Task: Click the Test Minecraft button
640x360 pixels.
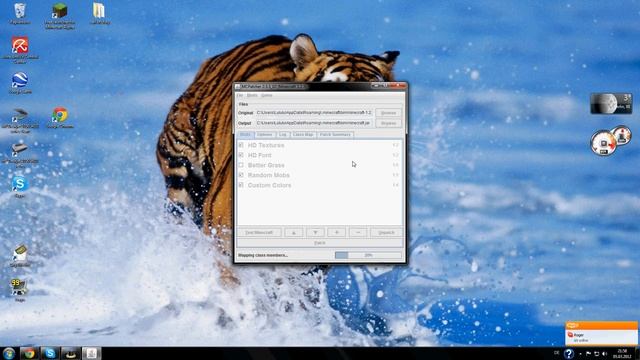Action: click(x=259, y=233)
